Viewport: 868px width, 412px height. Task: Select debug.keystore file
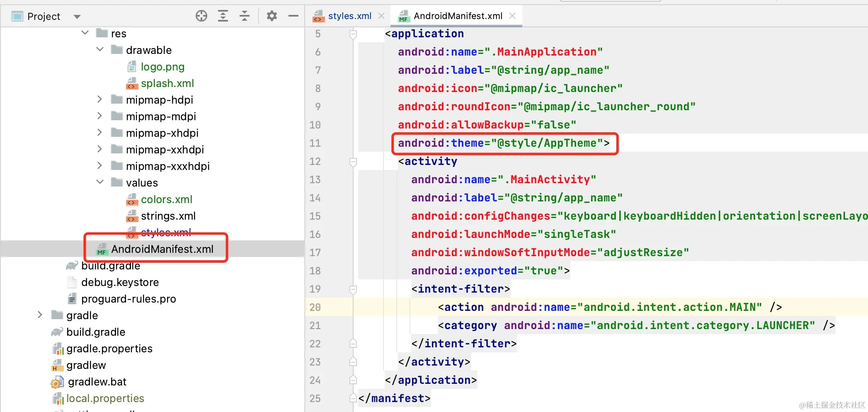(x=120, y=282)
